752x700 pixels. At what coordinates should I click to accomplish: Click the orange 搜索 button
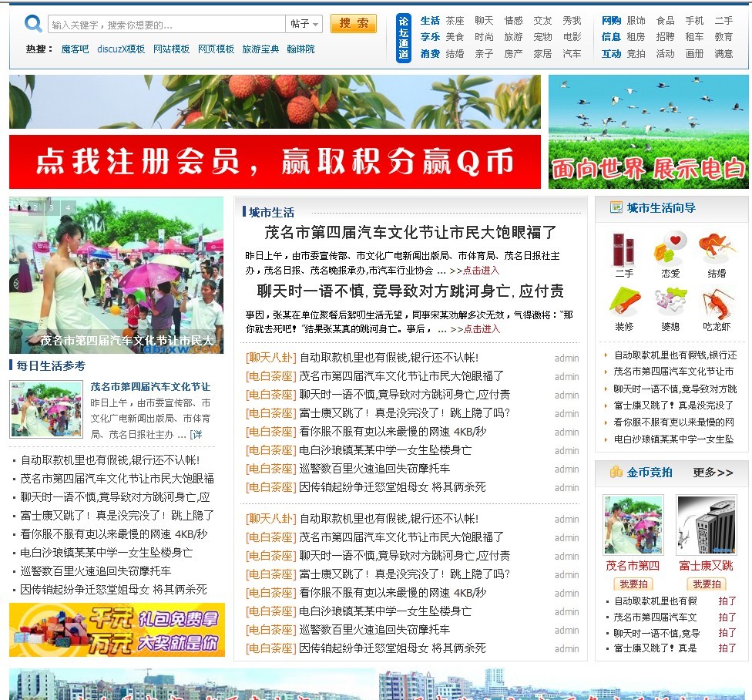click(x=354, y=23)
